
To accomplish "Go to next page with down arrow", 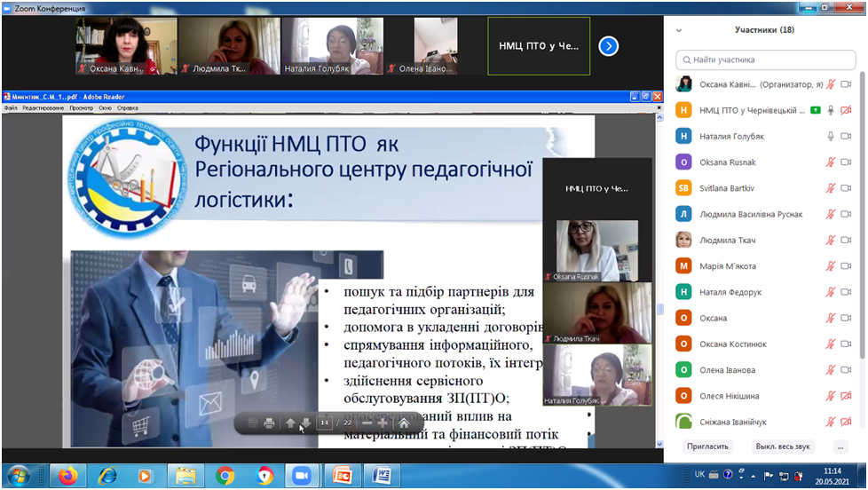I will [x=305, y=423].
